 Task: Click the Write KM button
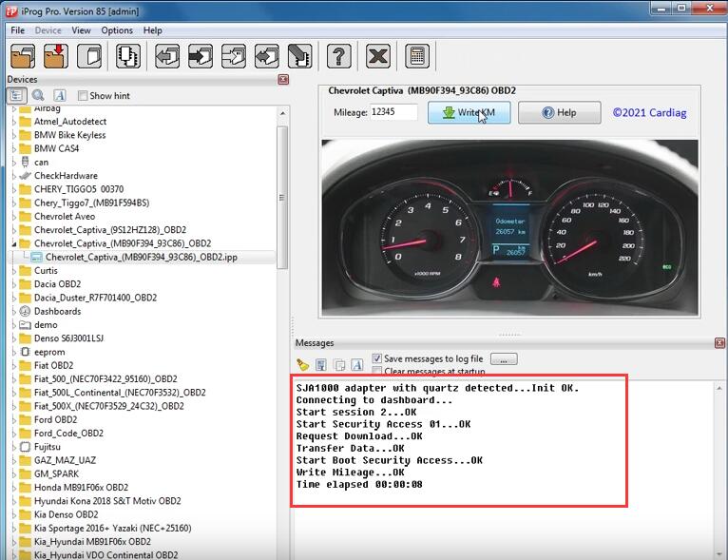(469, 112)
